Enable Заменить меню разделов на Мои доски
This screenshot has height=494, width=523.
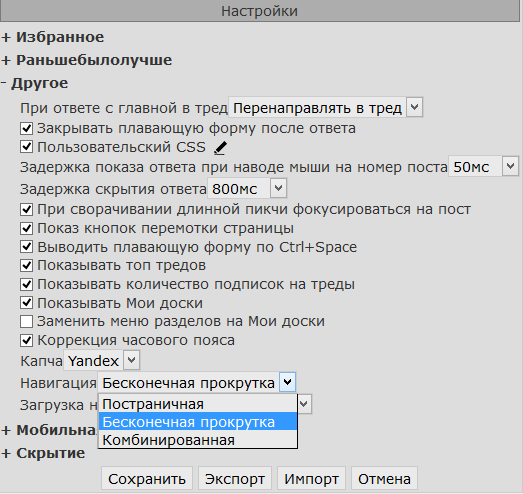pyautogui.click(x=26, y=322)
